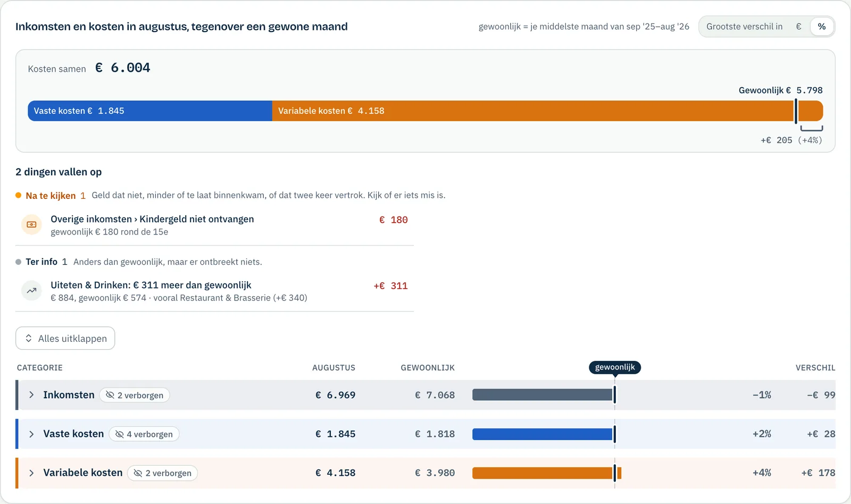
Task: Click the hidden-eye icon in the Inkomsten badge
Action: (110, 395)
